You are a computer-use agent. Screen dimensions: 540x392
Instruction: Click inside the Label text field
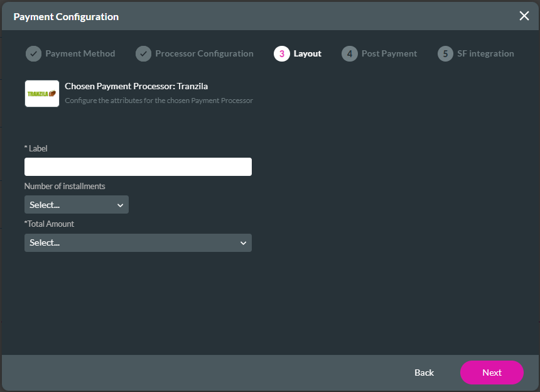pos(138,166)
